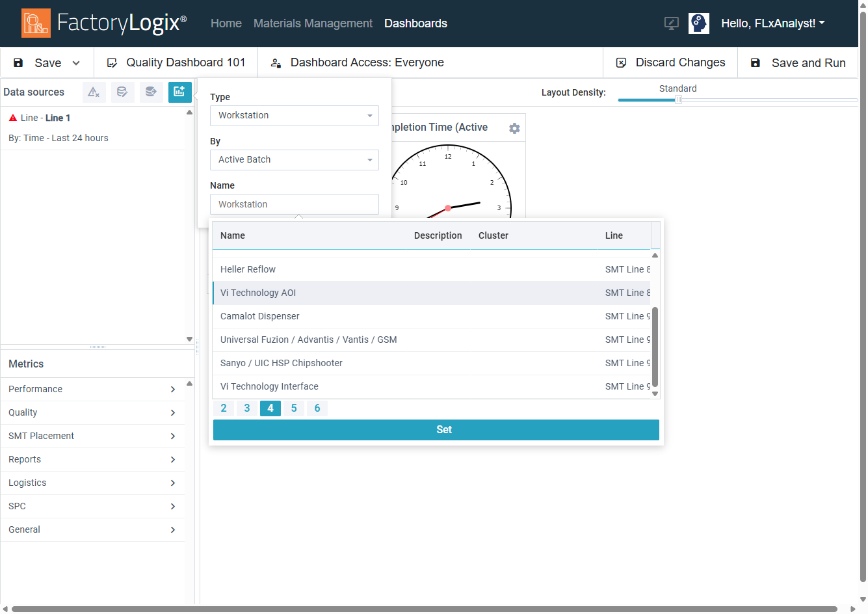Go to the Home menu
The height and width of the screenshot is (614, 868).
coord(226,23)
